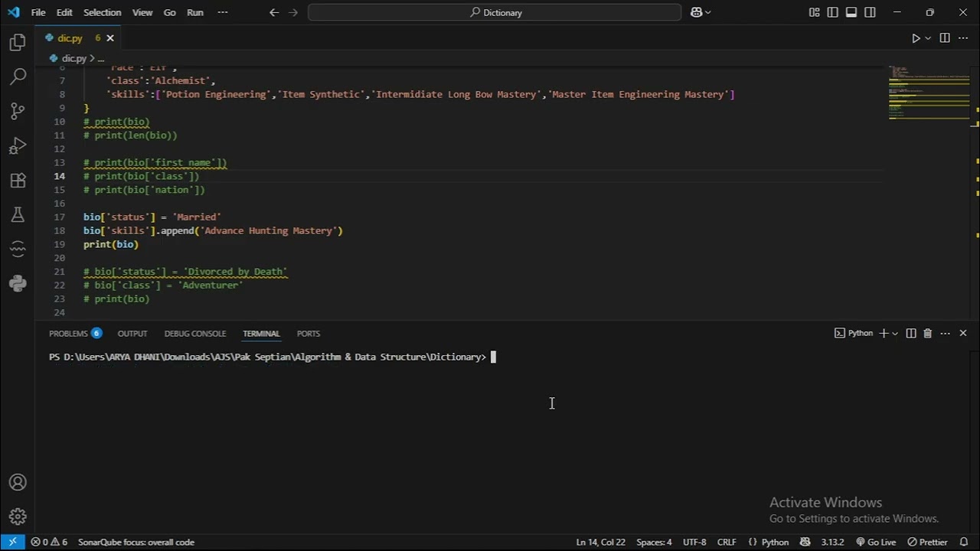Open the Accounts menu icon
This screenshot has width=980, height=551.
[x=18, y=482]
